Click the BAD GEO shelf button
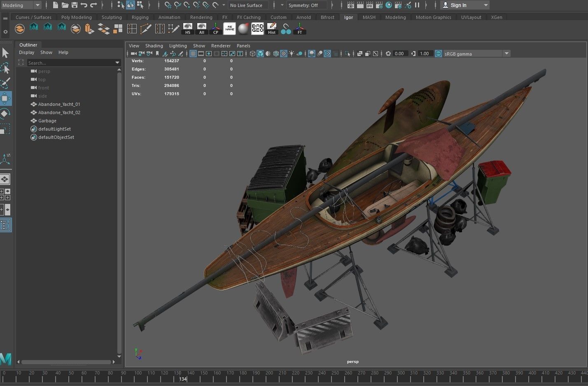Image resolution: width=588 pixels, height=386 pixels. click(x=257, y=29)
